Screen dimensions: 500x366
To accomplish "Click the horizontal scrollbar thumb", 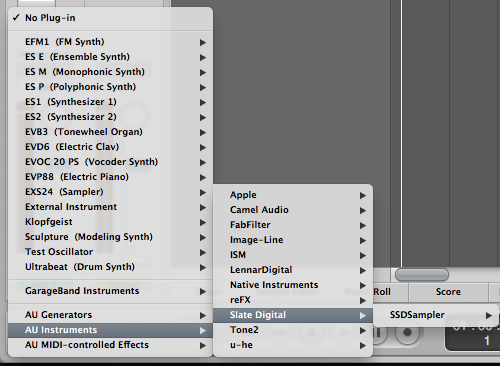I will click(422, 275).
